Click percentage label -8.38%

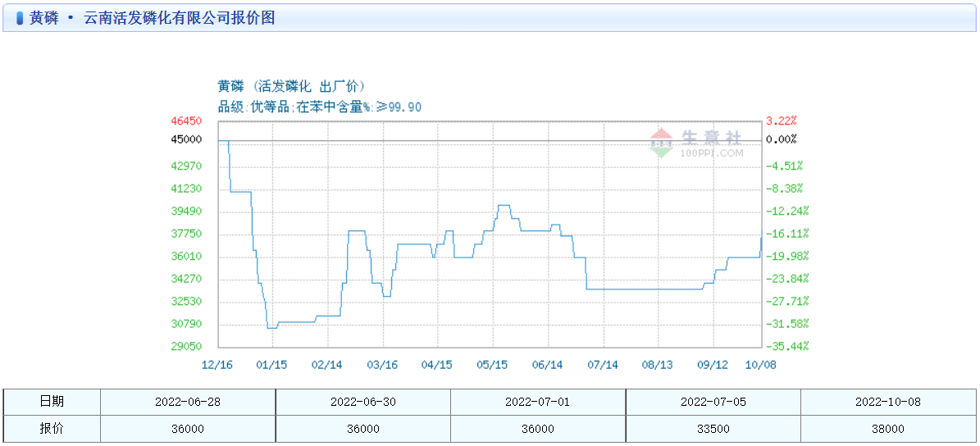tap(784, 189)
